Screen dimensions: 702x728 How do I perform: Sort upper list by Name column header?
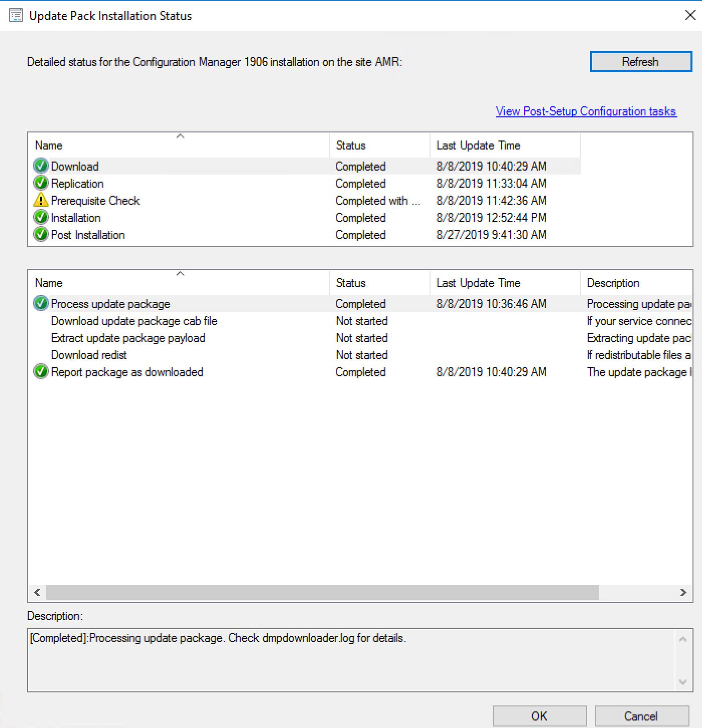tap(49, 145)
